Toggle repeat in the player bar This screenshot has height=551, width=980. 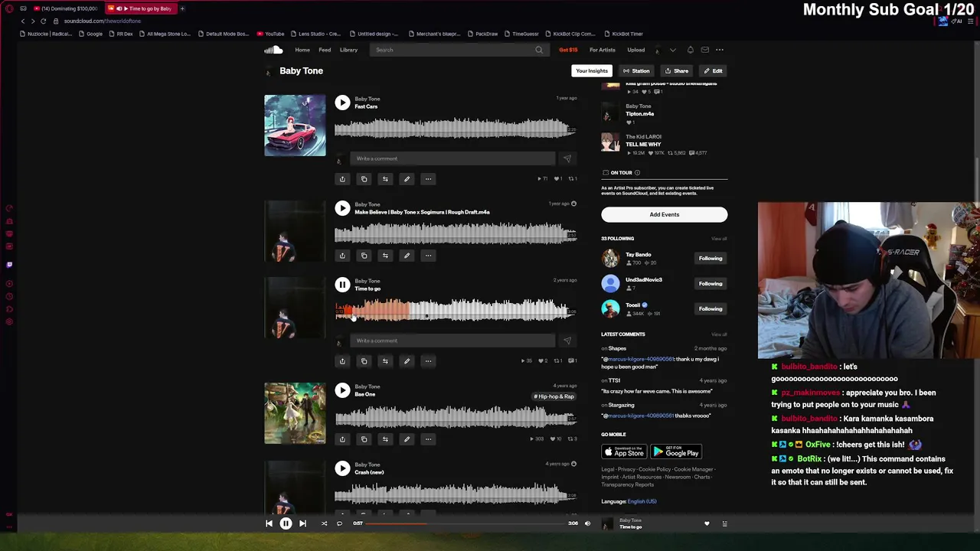pos(339,523)
